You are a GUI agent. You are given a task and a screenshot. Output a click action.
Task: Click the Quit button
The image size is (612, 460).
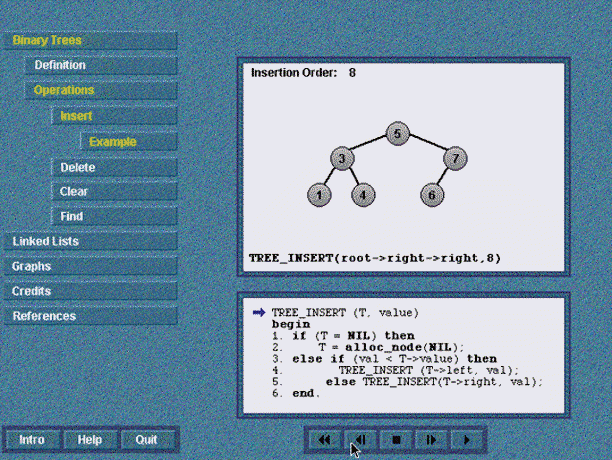coord(146,440)
